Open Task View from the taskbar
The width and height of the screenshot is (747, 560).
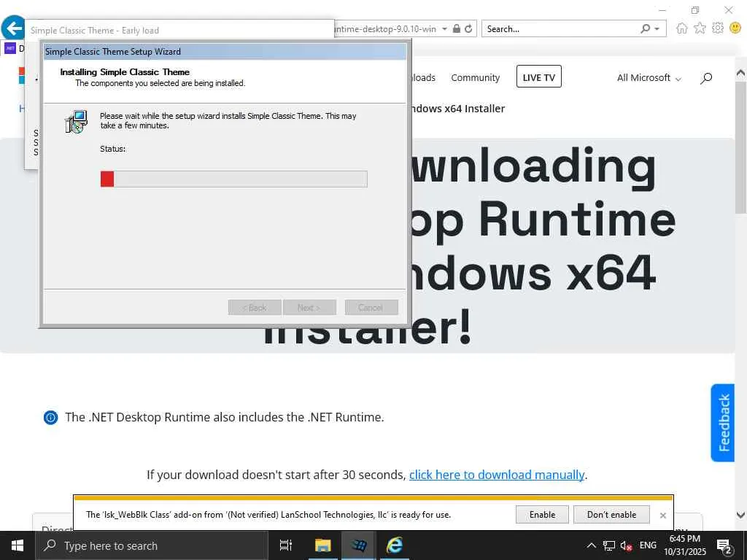click(x=285, y=545)
